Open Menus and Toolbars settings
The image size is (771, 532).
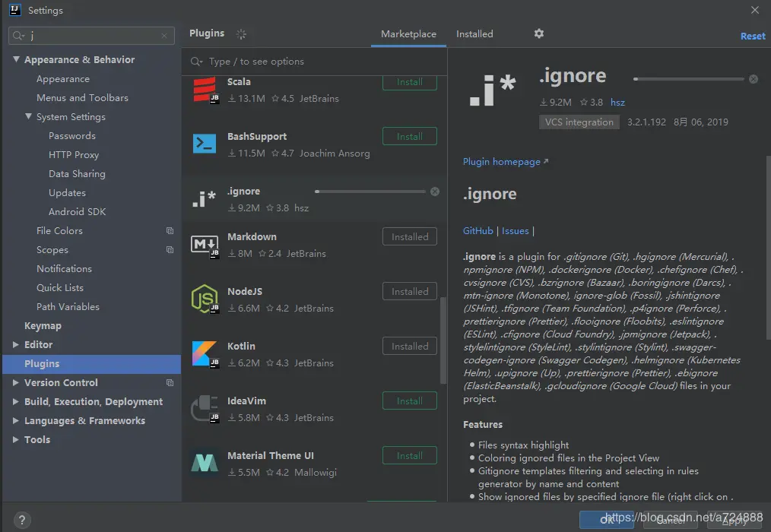point(82,98)
